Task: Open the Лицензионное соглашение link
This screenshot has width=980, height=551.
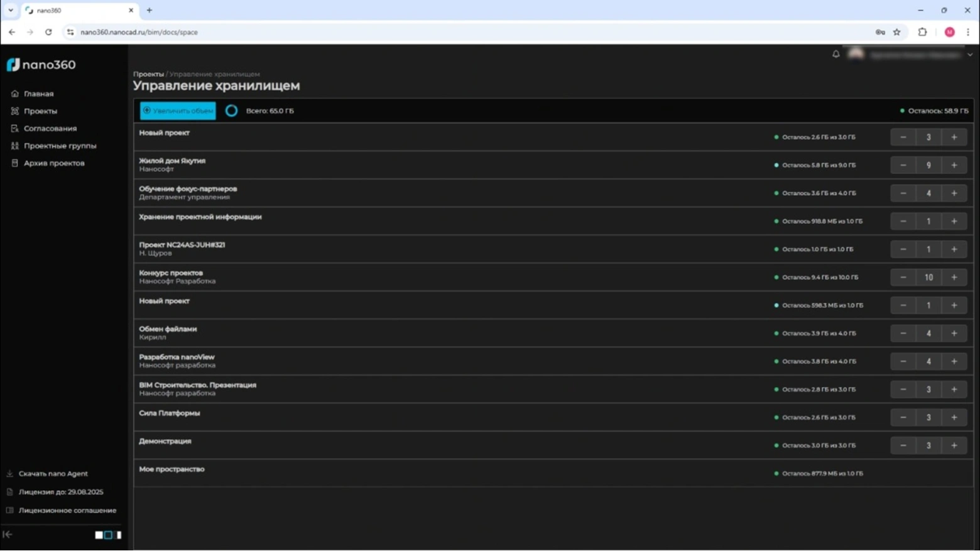Action: [67, 510]
